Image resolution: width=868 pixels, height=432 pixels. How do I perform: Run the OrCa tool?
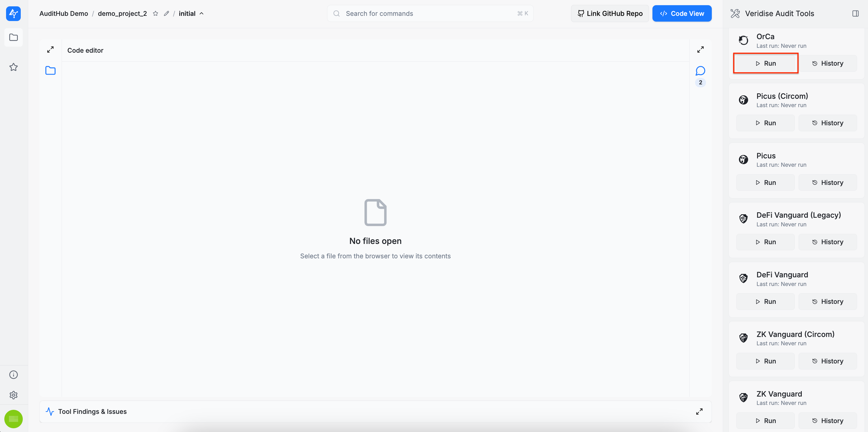[x=766, y=63]
